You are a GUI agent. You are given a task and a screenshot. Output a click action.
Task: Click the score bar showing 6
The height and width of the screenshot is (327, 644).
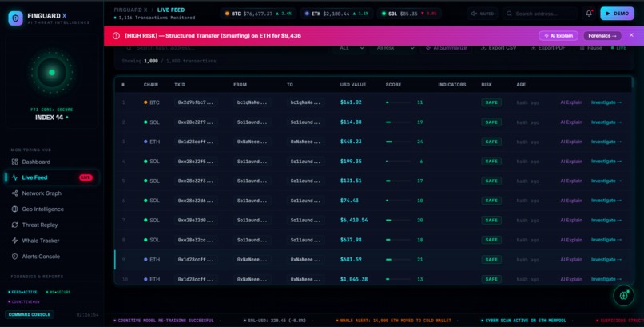point(399,162)
